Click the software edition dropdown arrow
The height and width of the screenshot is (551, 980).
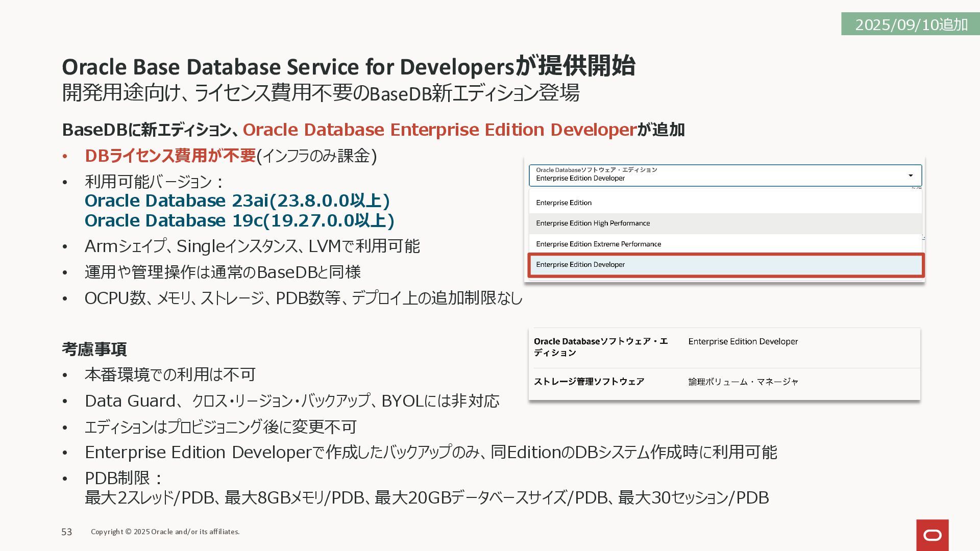(x=910, y=176)
